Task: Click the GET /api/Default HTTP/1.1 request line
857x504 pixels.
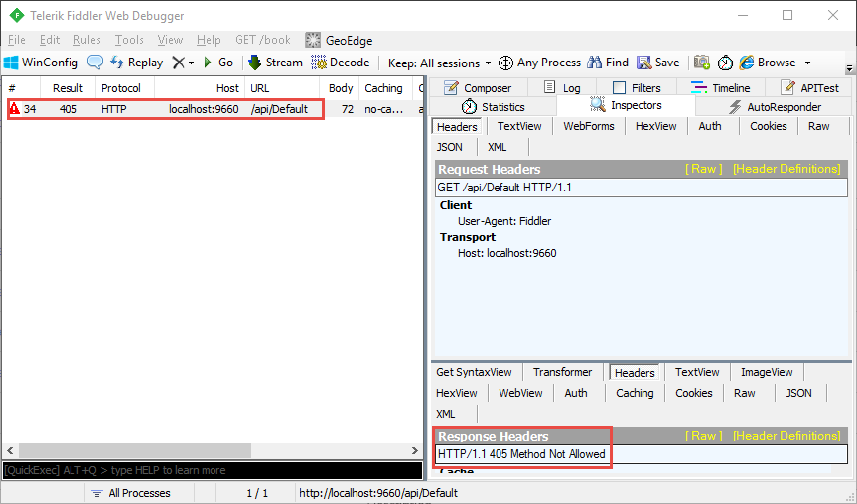Action: coord(642,188)
